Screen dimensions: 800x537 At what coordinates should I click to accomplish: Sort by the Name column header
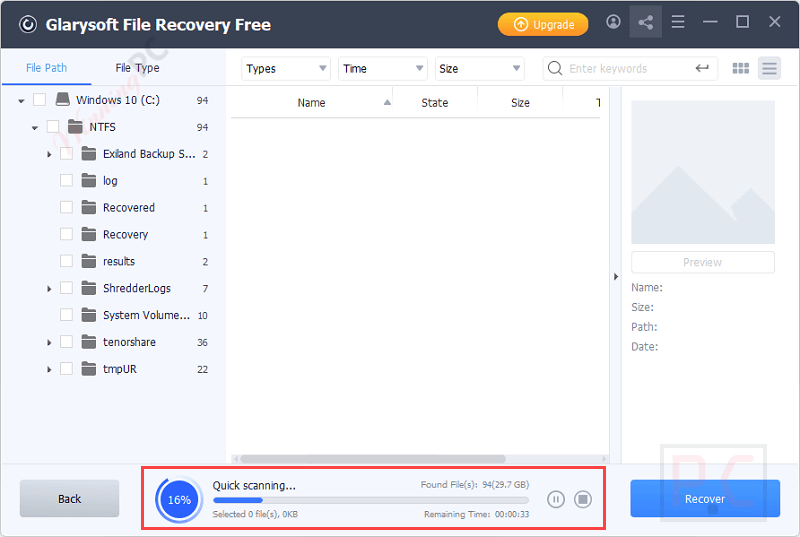click(x=312, y=103)
